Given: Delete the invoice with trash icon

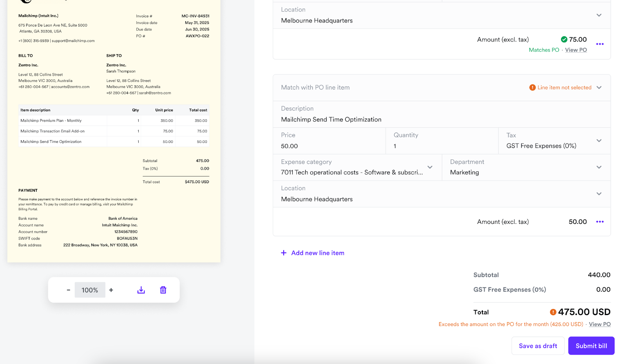Looking at the screenshot, I should click(163, 290).
